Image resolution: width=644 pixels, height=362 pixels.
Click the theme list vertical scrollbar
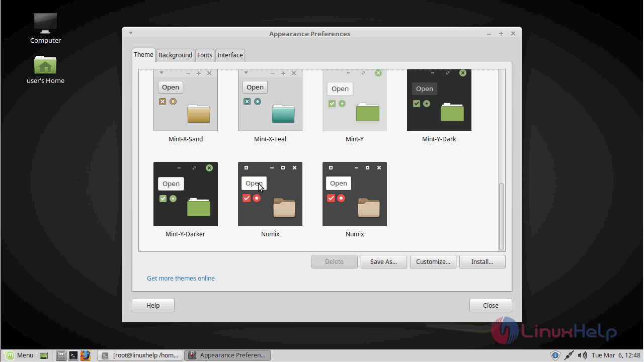pos(501,216)
